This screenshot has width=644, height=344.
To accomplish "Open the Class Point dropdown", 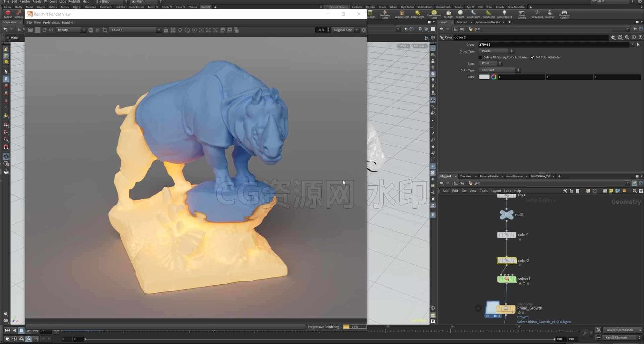I will point(490,63).
